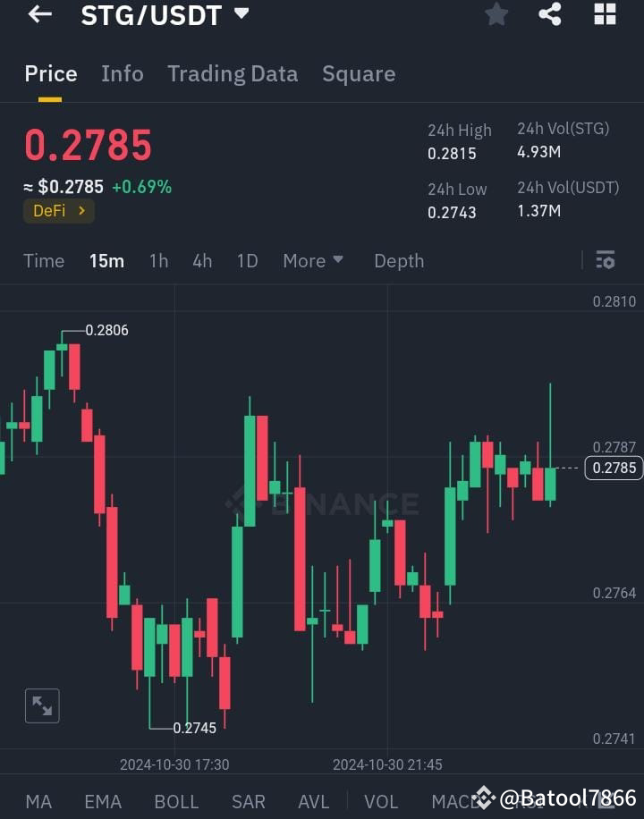Open the chart settings icon beside Depth
Viewport: 644px width, 819px height.
[x=605, y=260]
